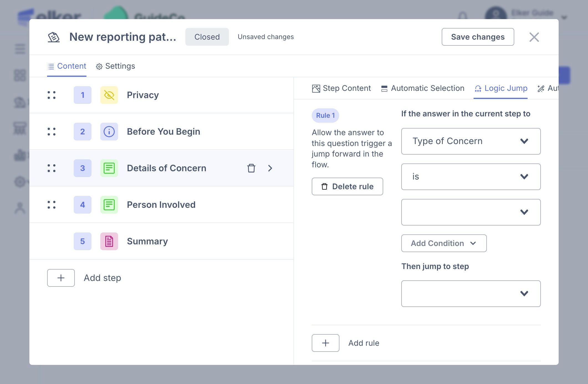Click the pink Summary document icon
The image size is (588, 384).
[109, 241]
